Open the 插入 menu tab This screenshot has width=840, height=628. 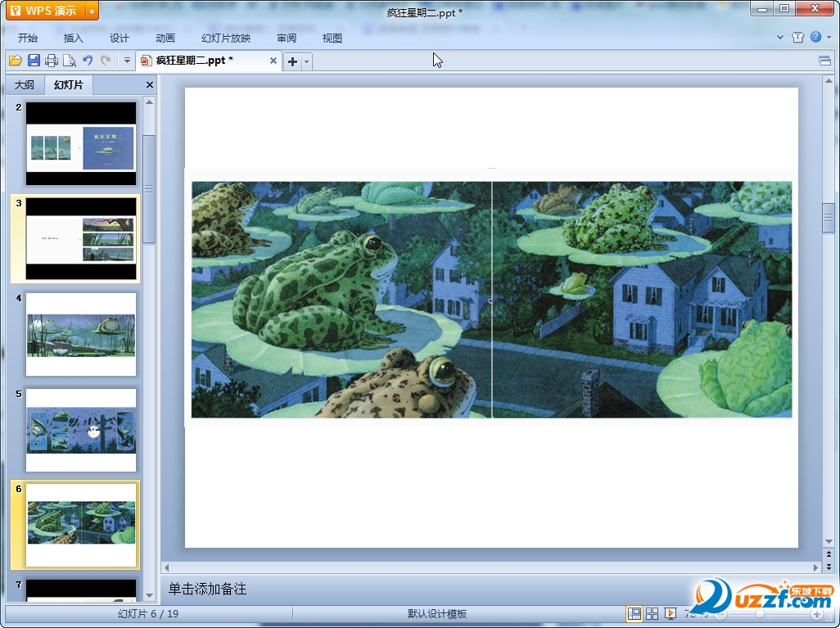[74, 38]
